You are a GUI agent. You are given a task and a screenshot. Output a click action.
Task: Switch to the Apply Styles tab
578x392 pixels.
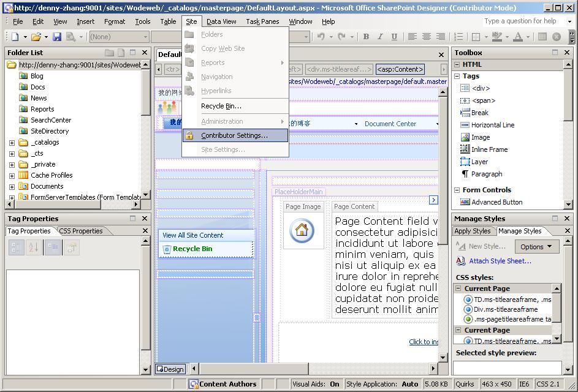[x=472, y=231]
